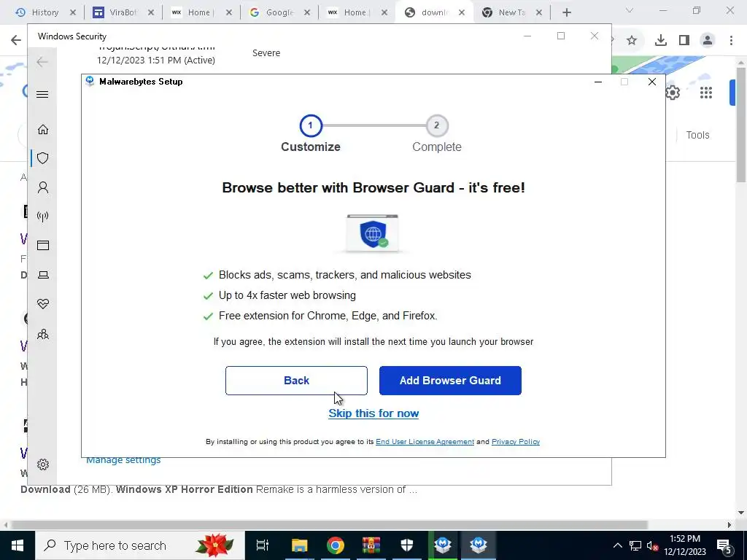The width and height of the screenshot is (747, 560).
Task: Switch to ViraBot tab
Action: [117, 12]
